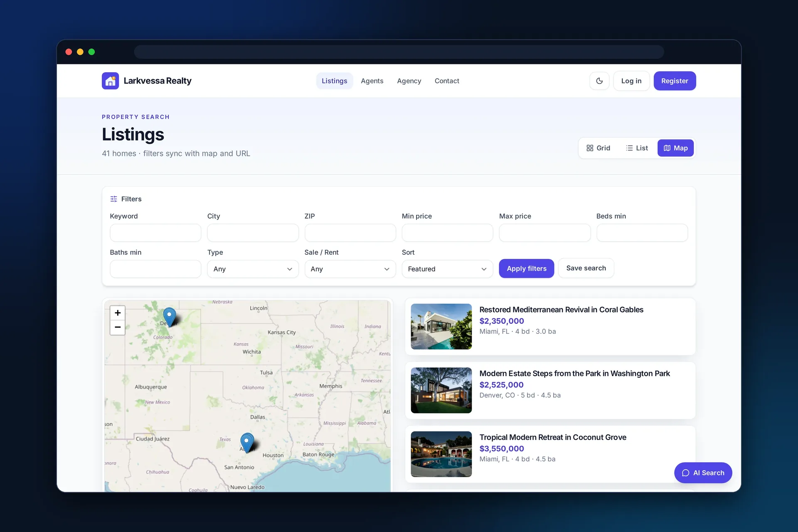Select the map pin near Austin, Texas
The height and width of the screenshot is (532, 798).
pos(247,442)
